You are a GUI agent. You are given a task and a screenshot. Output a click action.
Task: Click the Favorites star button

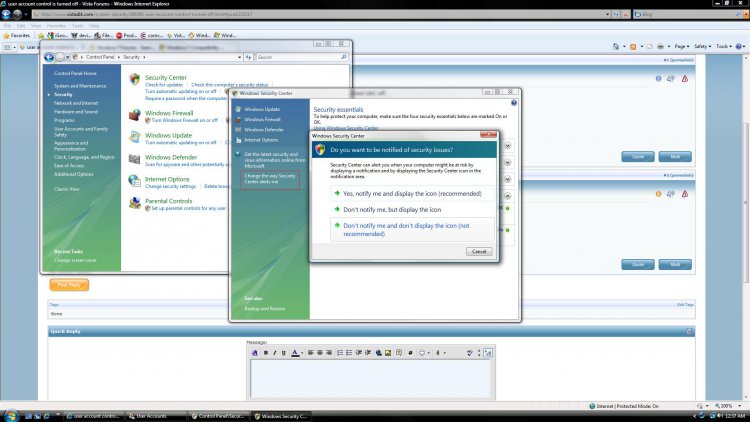(x=17, y=35)
